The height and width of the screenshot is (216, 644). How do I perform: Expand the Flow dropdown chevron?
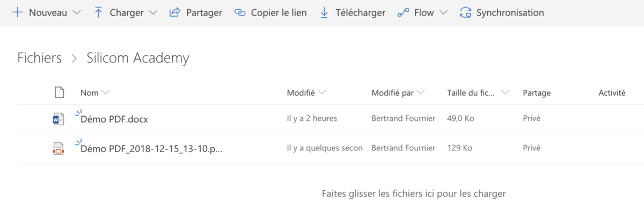coord(443,12)
